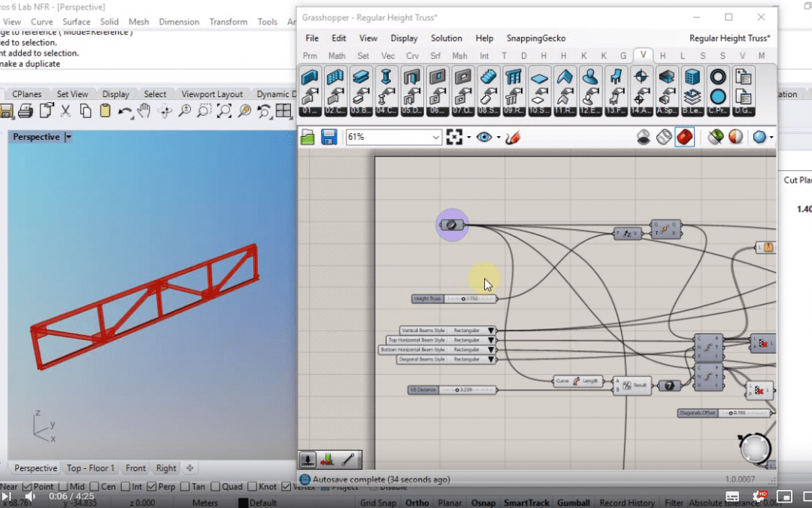Click the stair component icon in the ribbon
Image resolution: width=812 pixels, height=508 pixels.
[489, 77]
